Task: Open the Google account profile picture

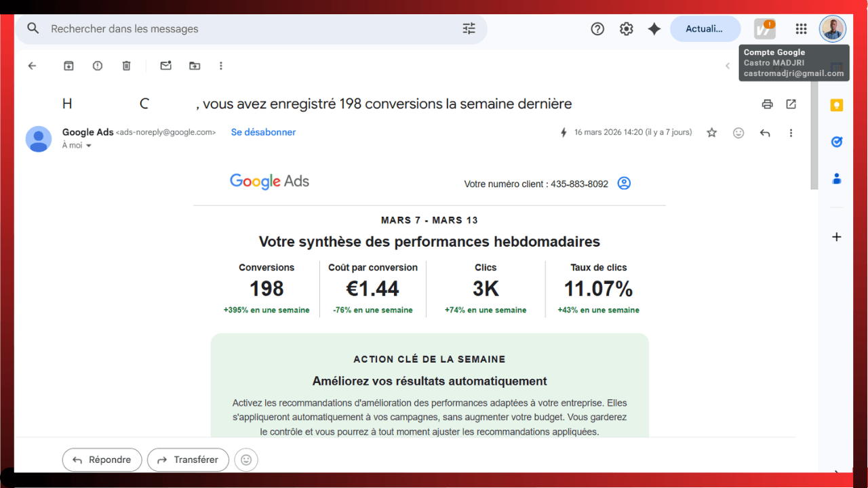Action: coord(833,28)
